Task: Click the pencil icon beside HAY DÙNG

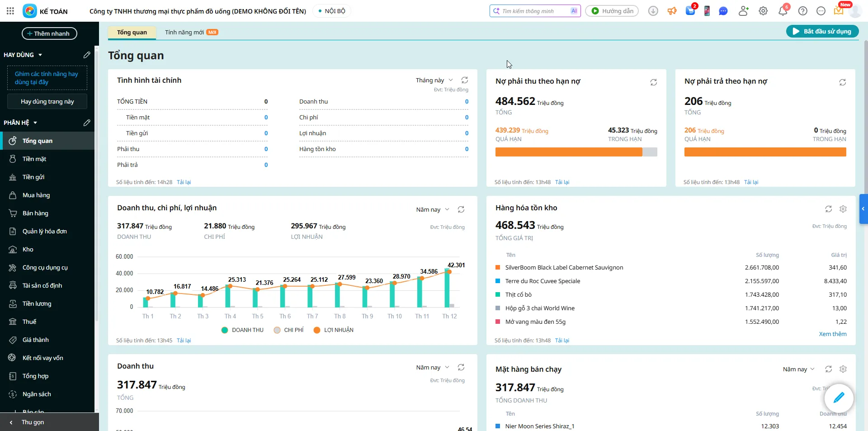Action: click(87, 55)
